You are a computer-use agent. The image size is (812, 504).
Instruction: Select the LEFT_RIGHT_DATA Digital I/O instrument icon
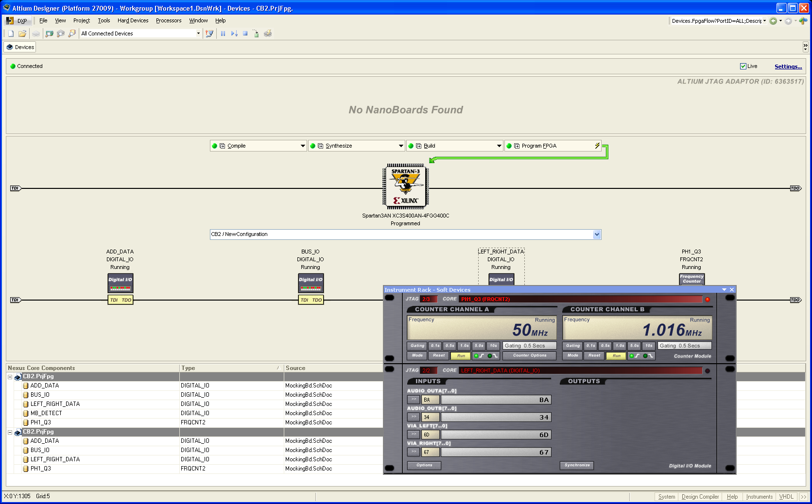501,279
